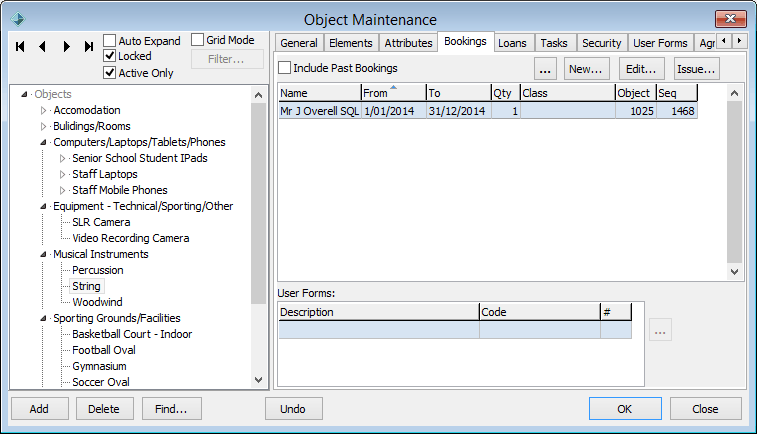Open the Loans tab
Image resolution: width=757 pixels, height=434 pixels.
tap(512, 43)
